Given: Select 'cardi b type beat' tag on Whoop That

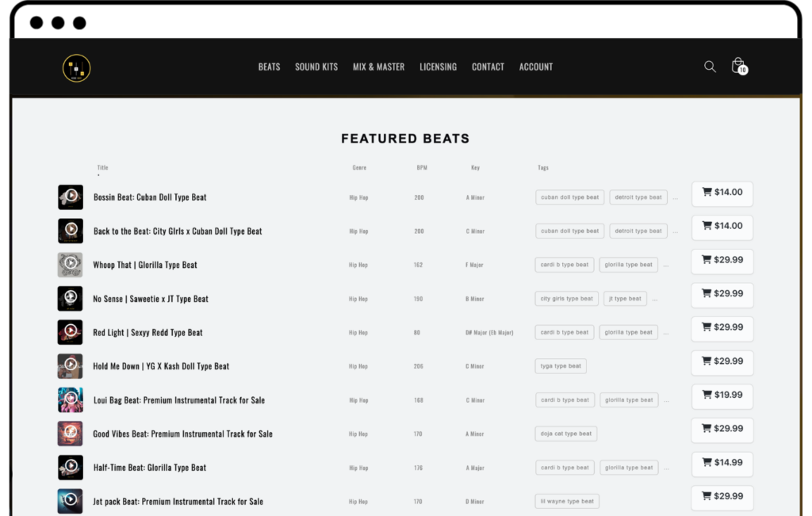Looking at the screenshot, I should tap(565, 265).
